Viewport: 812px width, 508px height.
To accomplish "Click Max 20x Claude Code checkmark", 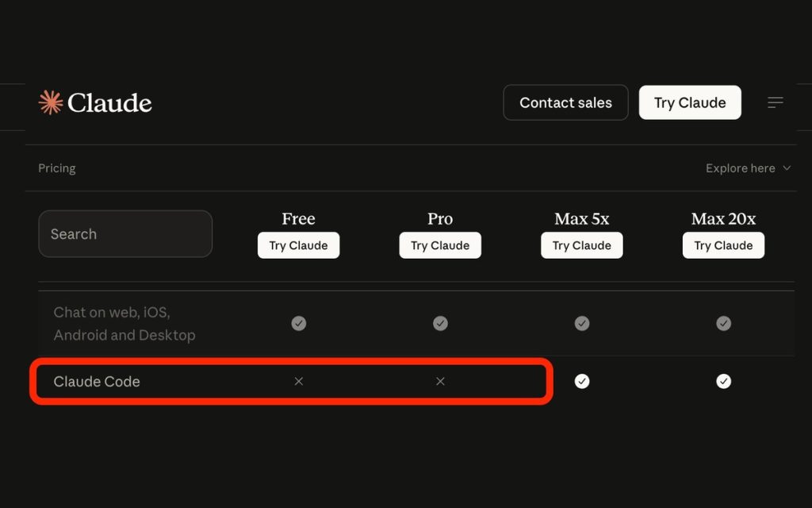I will [723, 382].
